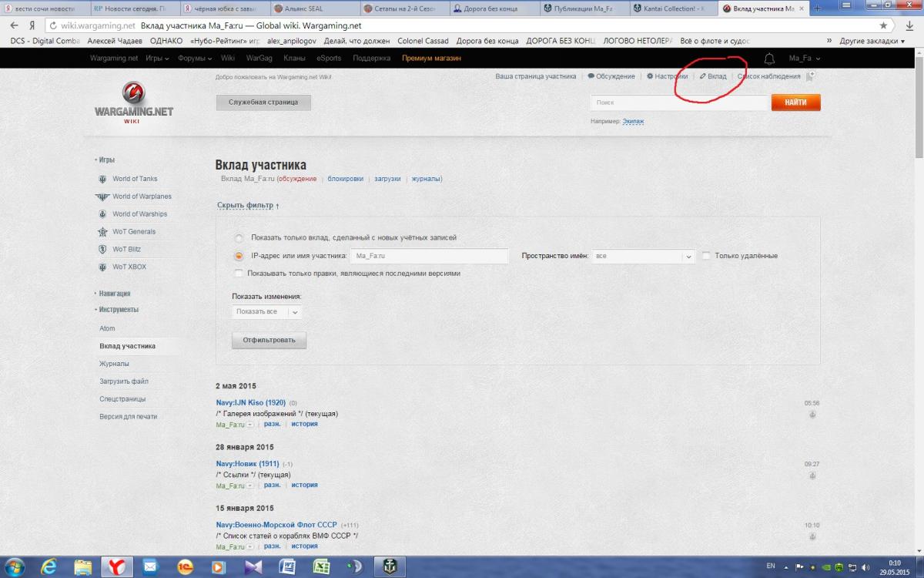Expand the 'Показать все' changes dropdown
Image resolution: width=924 pixels, height=578 pixels.
tap(266, 311)
